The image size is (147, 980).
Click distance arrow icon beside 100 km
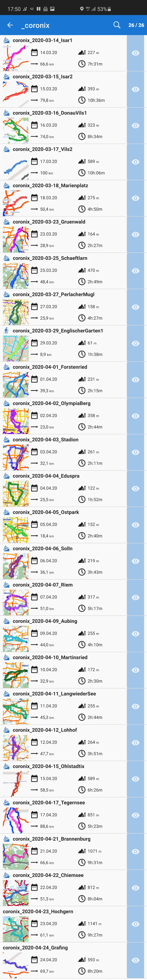coord(34,173)
